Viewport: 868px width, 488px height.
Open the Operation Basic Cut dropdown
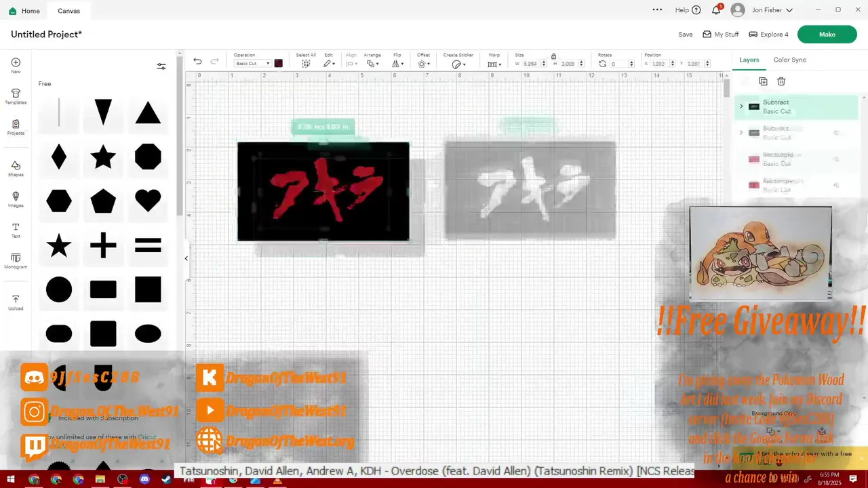click(252, 64)
